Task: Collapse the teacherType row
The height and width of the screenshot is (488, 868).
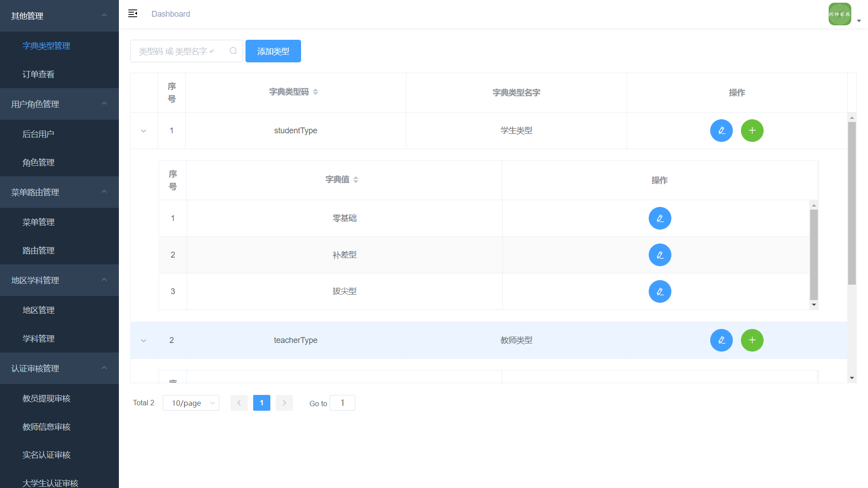Action: (144, 341)
